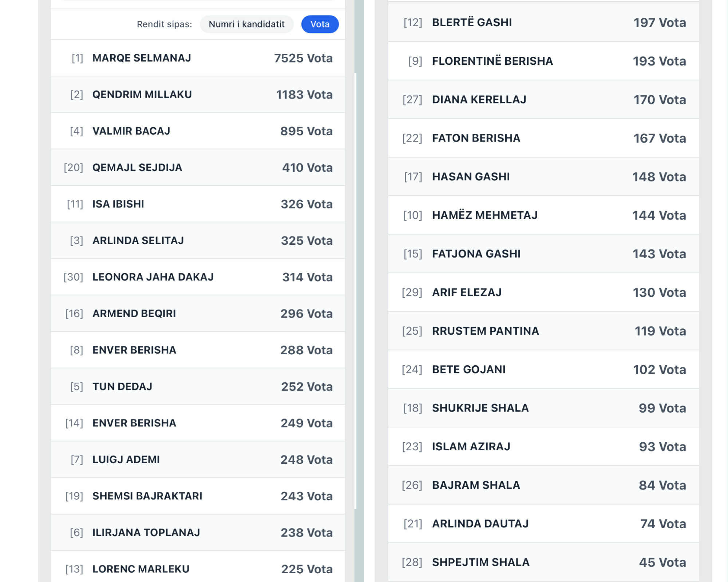Click LUIGJ ADEMI candidate row
This screenshot has height=582, width=728.
(198, 459)
